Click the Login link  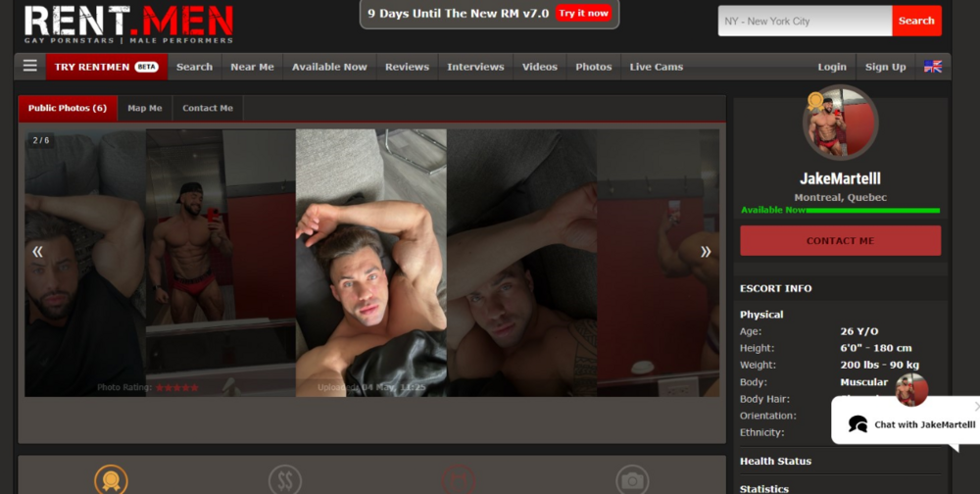pyautogui.click(x=832, y=67)
